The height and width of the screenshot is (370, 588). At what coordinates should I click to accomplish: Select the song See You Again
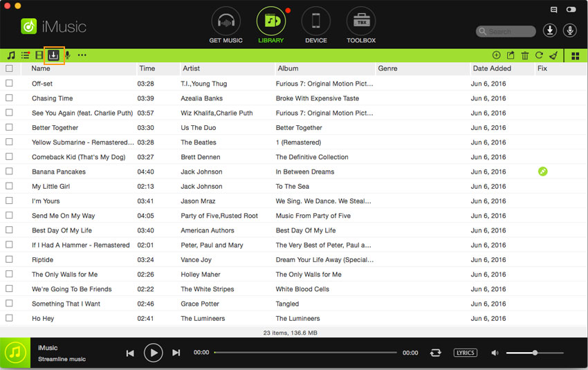(82, 113)
